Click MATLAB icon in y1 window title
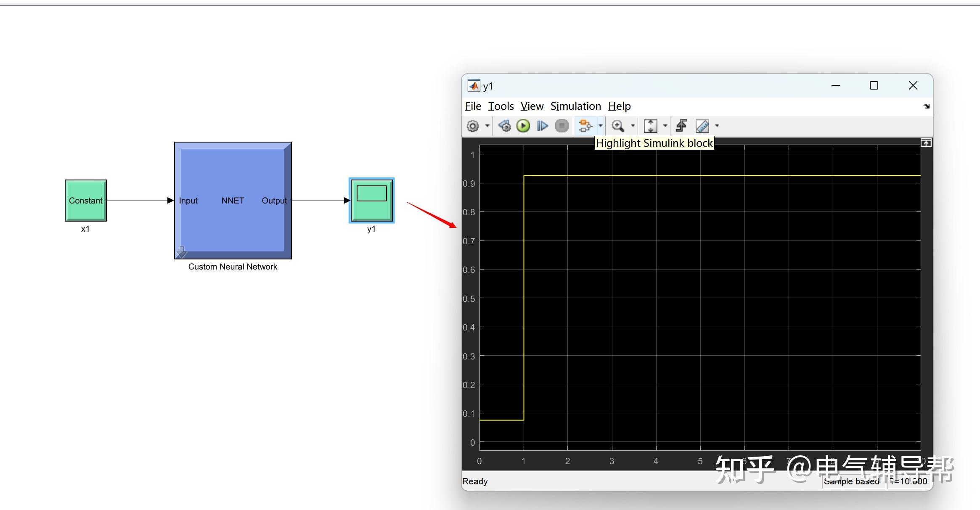The image size is (980, 510). (474, 86)
